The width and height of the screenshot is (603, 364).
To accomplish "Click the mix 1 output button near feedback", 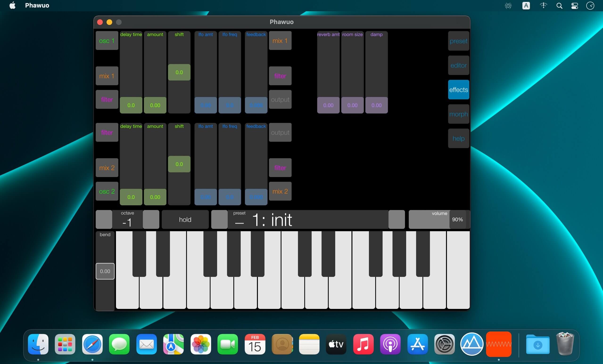I will click(280, 40).
